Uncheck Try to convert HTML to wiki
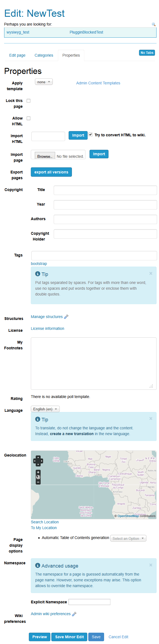159x644 pixels. click(x=90, y=135)
